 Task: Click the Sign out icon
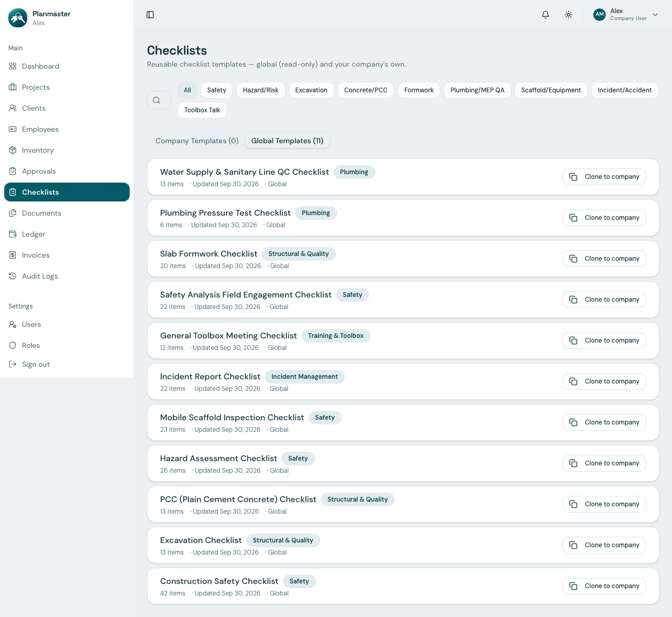click(x=13, y=364)
